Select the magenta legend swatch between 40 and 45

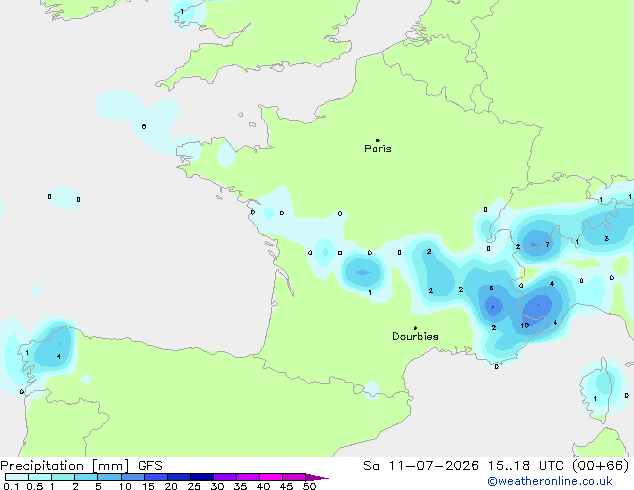point(271,477)
